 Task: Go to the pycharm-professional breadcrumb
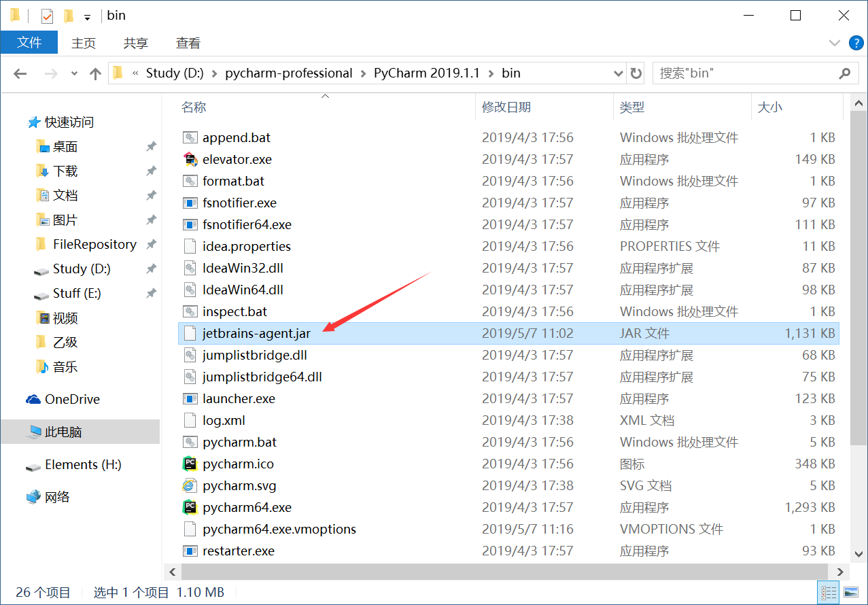[289, 73]
